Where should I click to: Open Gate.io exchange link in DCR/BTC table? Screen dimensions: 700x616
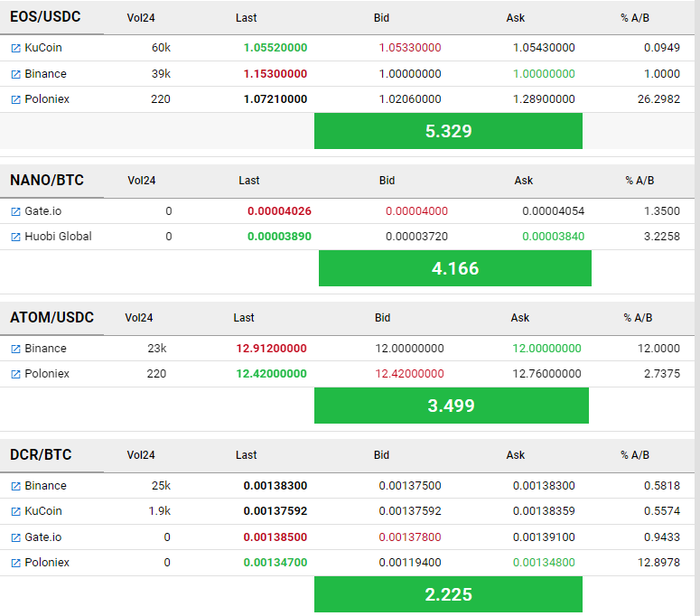[42, 537]
